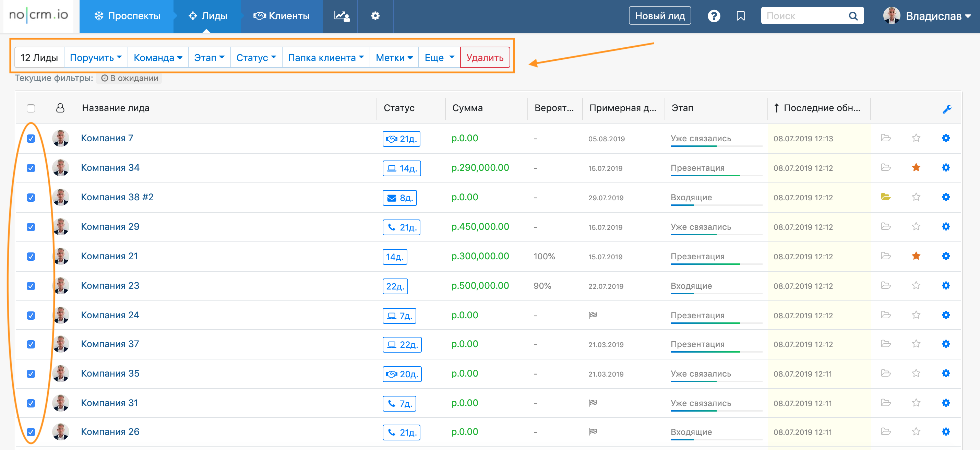Click the 12 Лиды counter label

39,57
